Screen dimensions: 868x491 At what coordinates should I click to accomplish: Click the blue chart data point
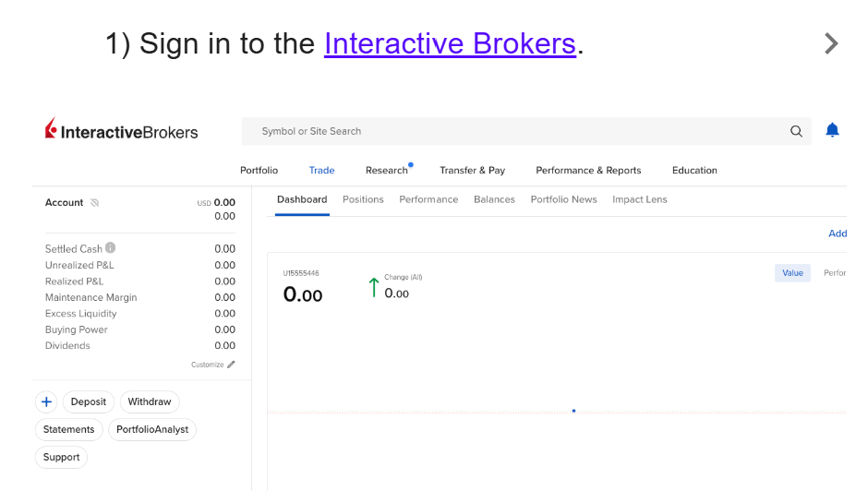[573, 411]
